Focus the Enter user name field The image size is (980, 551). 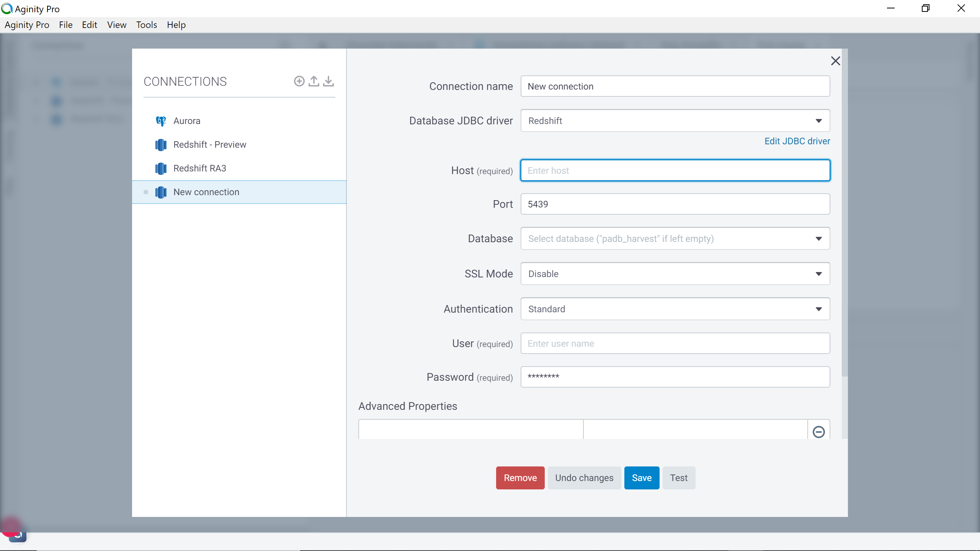point(675,344)
